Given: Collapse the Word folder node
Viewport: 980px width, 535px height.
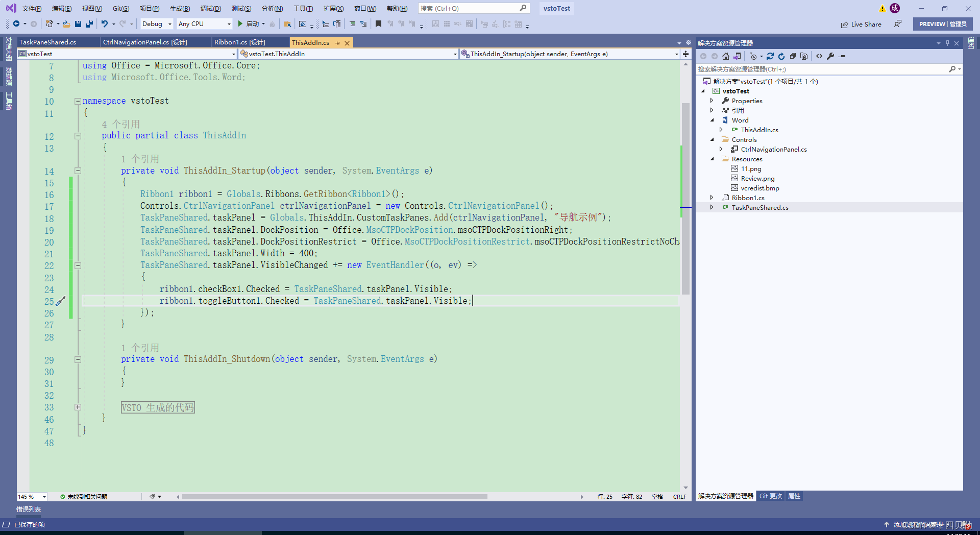Looking at the screenshot, I should pos(713,120).
